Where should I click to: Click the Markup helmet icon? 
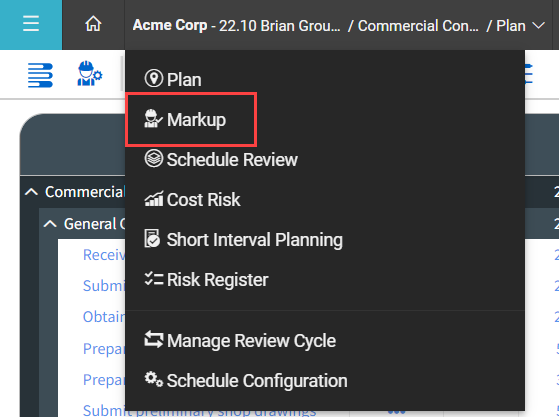pos(153,119)
